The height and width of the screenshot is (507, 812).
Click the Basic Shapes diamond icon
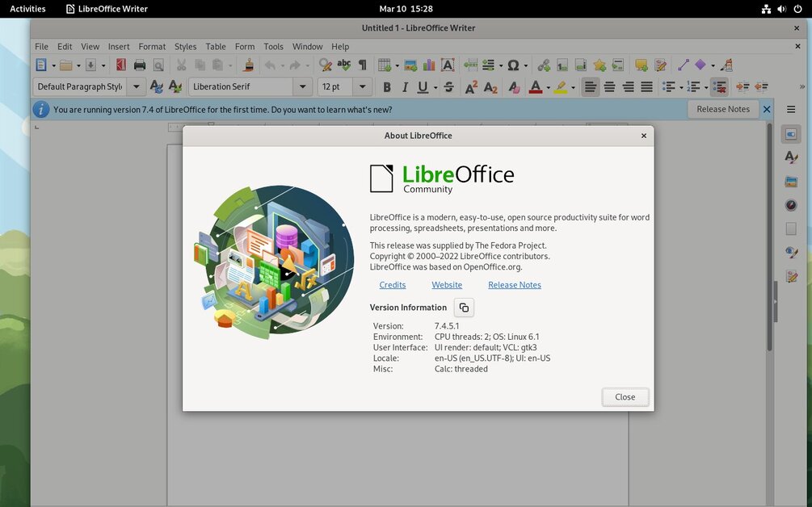(x=701, y=65)
